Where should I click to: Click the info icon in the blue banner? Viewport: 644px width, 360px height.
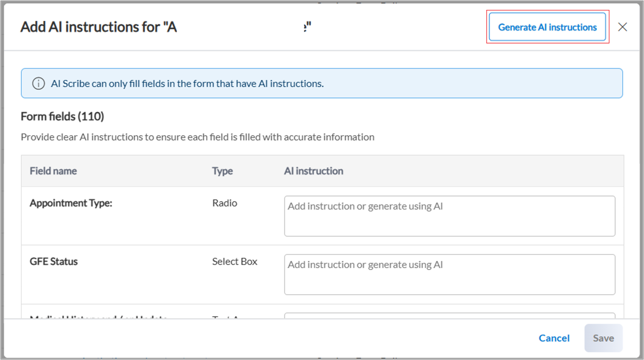coord(38,83)
